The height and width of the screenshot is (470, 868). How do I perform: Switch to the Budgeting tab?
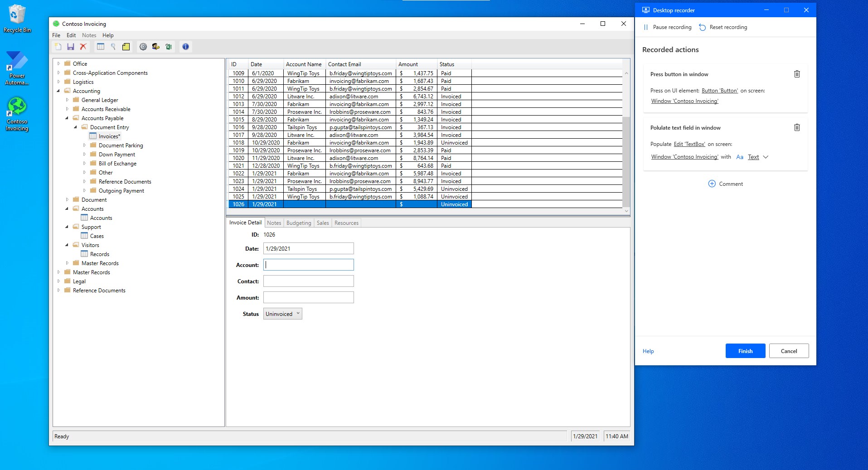tap(299, 223)
